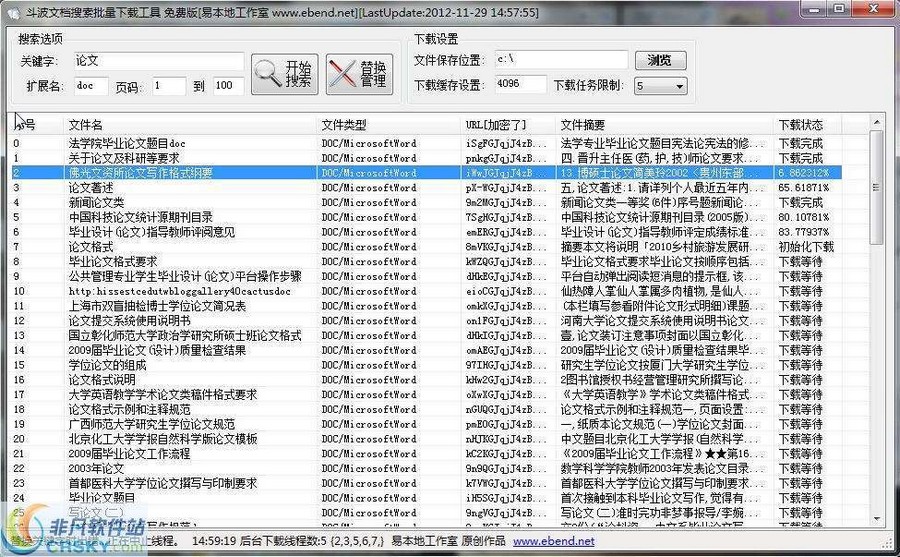
Task: Select row 新闻论文类
Action: 426,203
